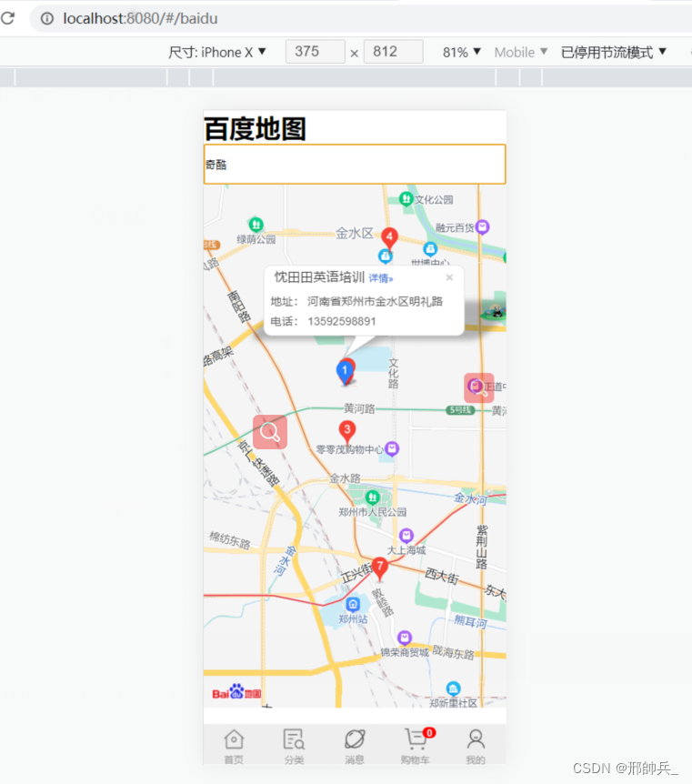Click the 百度地图 page heading
Viewport: 692px width, 784px height.
click(x=255, y=129)
